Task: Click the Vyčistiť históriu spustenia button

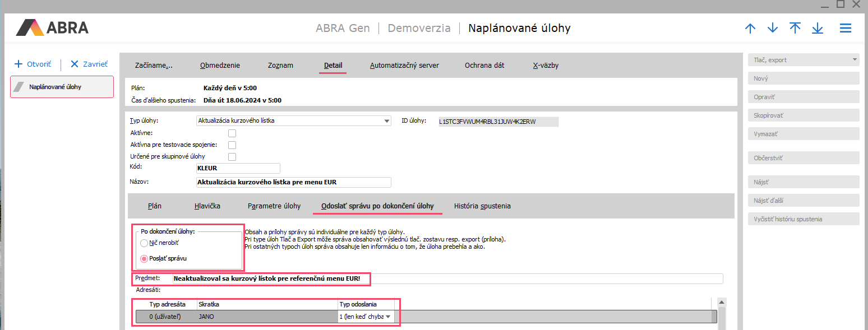Action: (803, 219)
